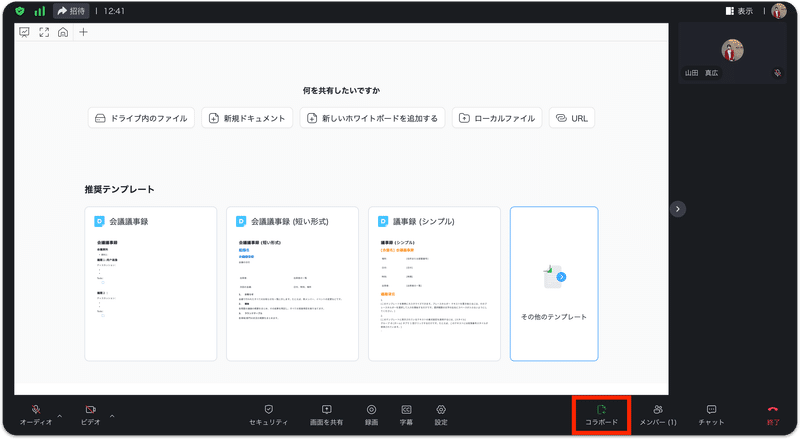Image resolution: width=800 pixels, height=439 pixels.
Task: Click document icon beside 会議議事録 (短い形式)
Action: [241, 221]
